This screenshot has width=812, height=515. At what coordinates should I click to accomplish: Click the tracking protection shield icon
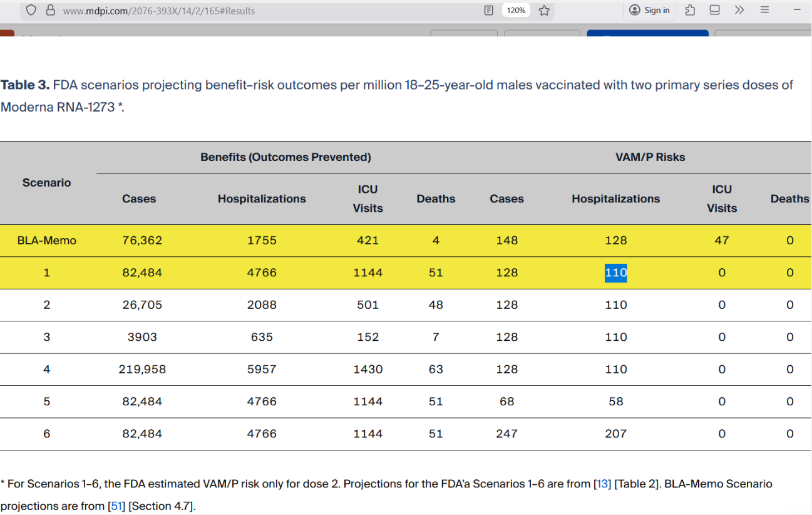pyautogui.click(x=31, y=10)
